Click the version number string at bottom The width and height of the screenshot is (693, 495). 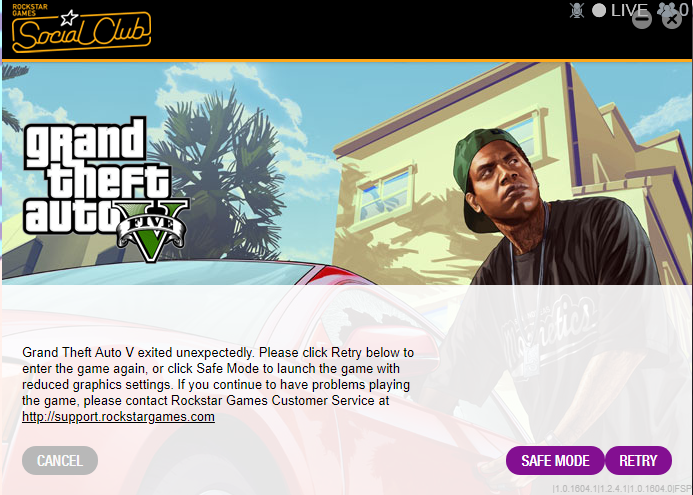point(622,488)
